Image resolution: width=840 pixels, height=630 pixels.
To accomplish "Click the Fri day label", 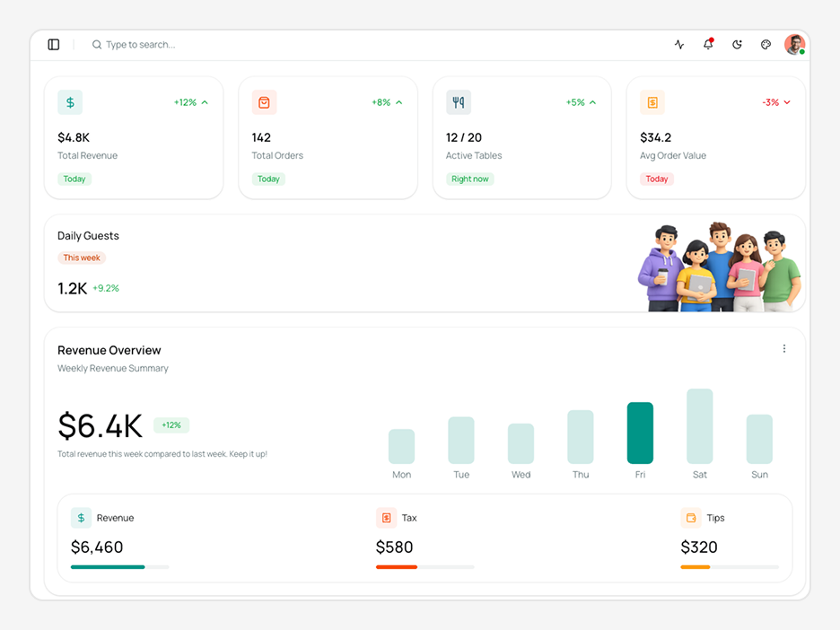I will pyautogui.click(x=640, y=475).
